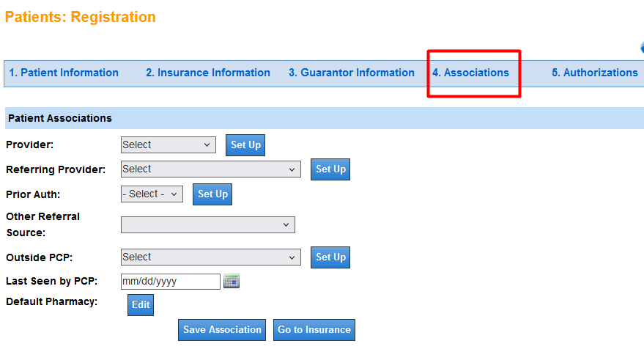Viewport: 644px width, 355px height.
Task: Switch to the Patient Information tab
Action: point(64,73)
